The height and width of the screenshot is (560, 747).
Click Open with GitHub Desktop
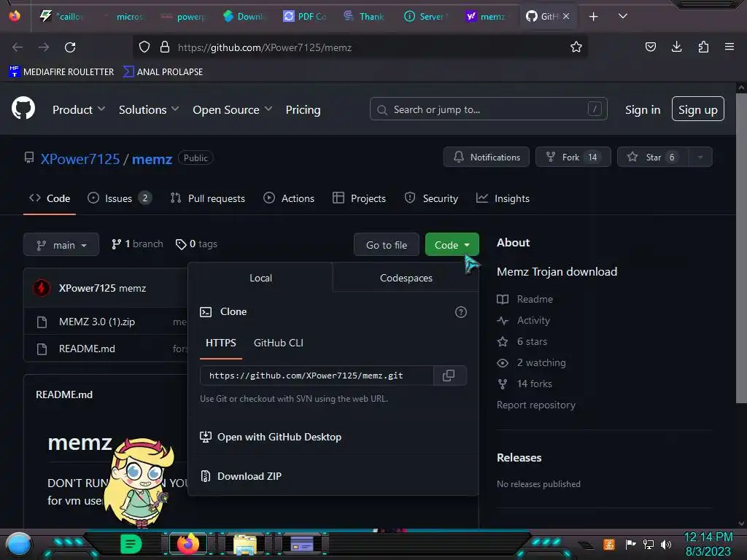pyautogui.click(x=271, y=437)
